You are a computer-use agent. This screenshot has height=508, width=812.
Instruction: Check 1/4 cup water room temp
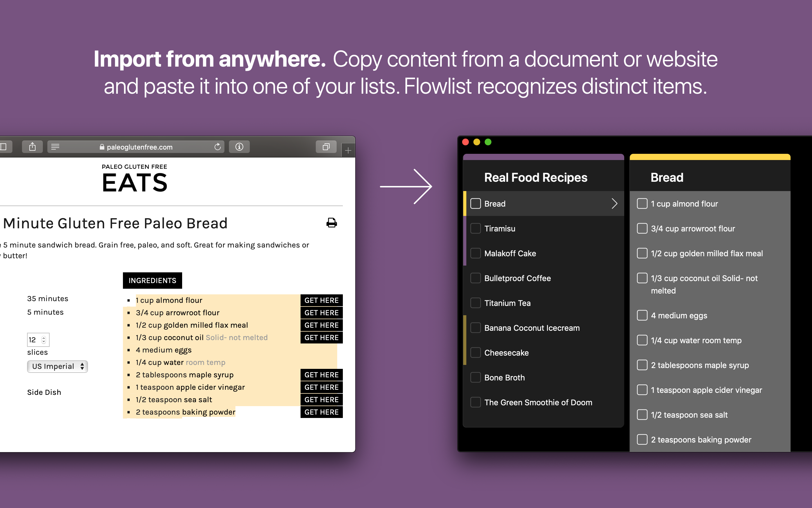tap(642, 340)
